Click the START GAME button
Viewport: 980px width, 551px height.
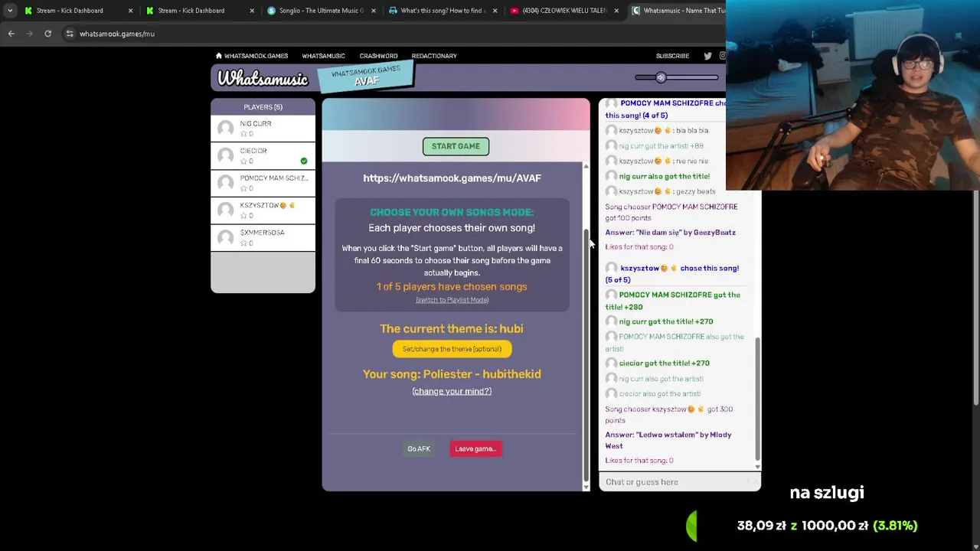pyautogui.click(x=456, y=146)
